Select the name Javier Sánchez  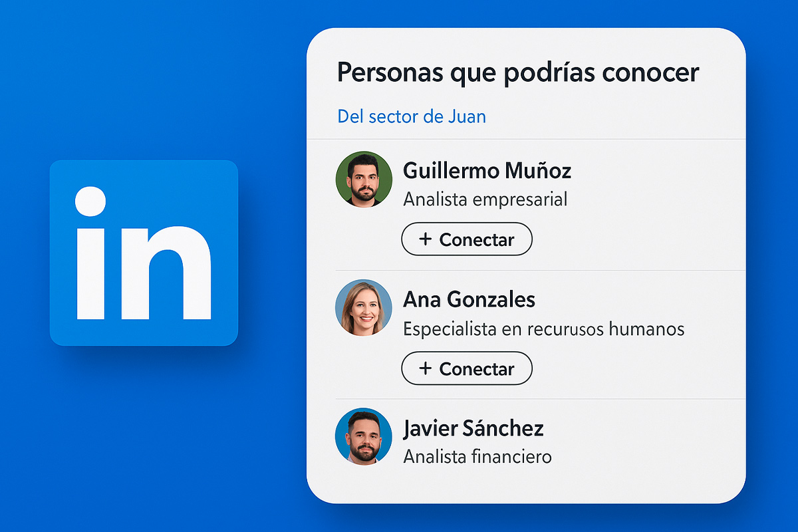[473, 428]
